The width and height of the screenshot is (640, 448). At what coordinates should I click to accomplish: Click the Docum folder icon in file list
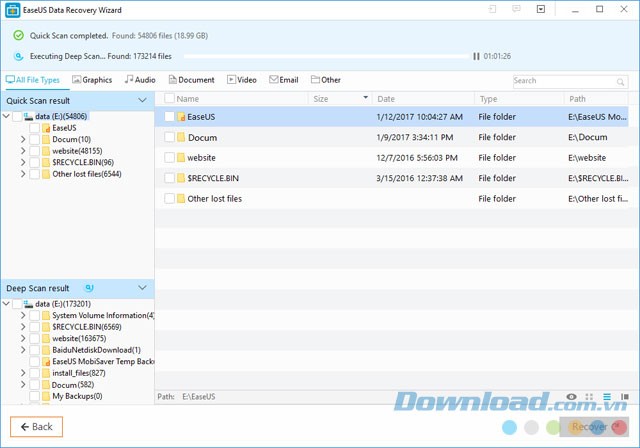181,137
